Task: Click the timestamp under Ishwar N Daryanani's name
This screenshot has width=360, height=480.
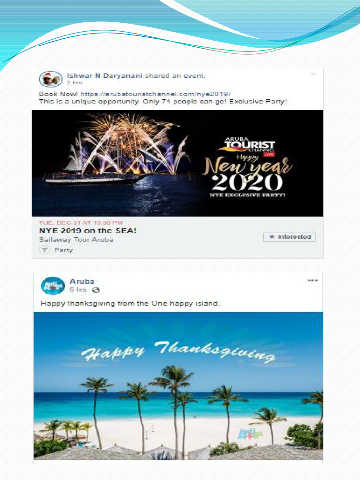Action: click(75, 82)
